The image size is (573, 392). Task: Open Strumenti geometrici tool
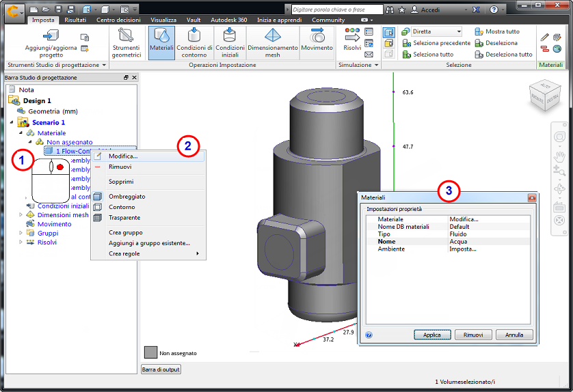coord(126,43)
